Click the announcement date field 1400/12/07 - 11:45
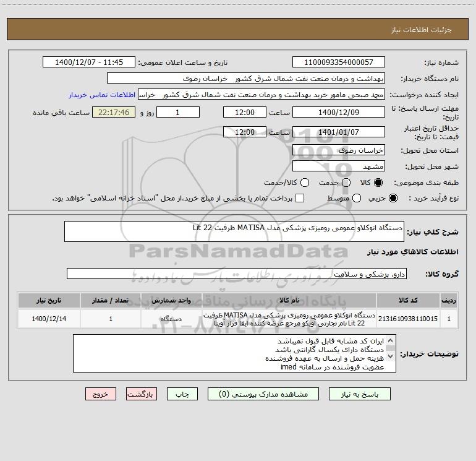The height and width of the screenshot is (461, 476). pyautogui.click(x=89, y=62)
